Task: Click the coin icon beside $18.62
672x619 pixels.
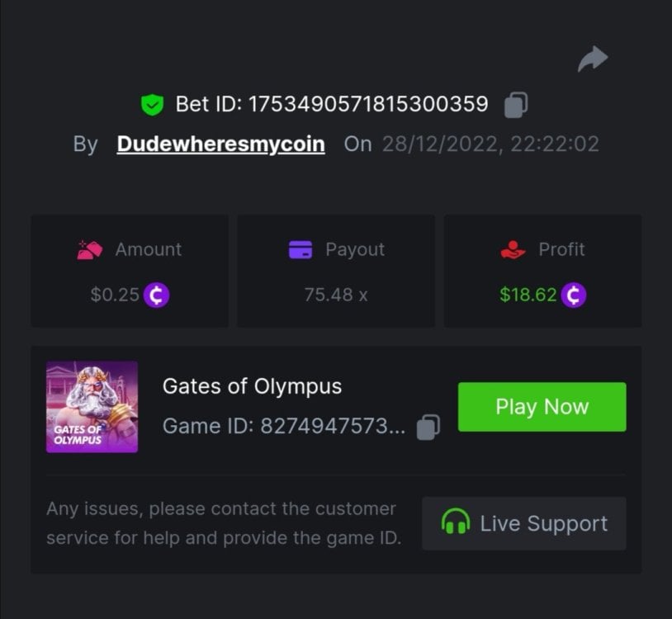Action: (574, 295)
